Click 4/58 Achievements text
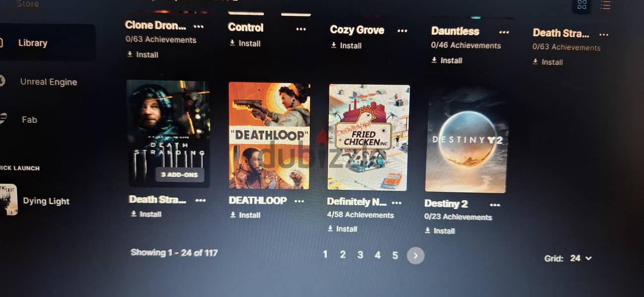 pyautogui.click(x=360, y=215)
